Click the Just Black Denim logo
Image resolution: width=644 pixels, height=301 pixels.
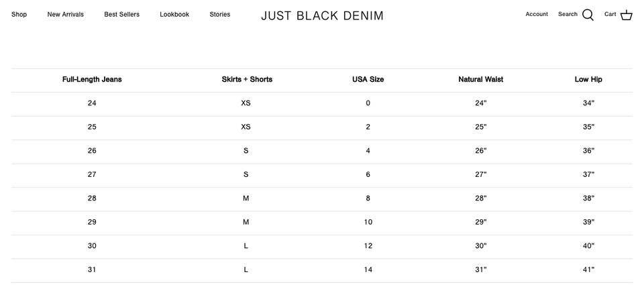(x=323, y=15)
